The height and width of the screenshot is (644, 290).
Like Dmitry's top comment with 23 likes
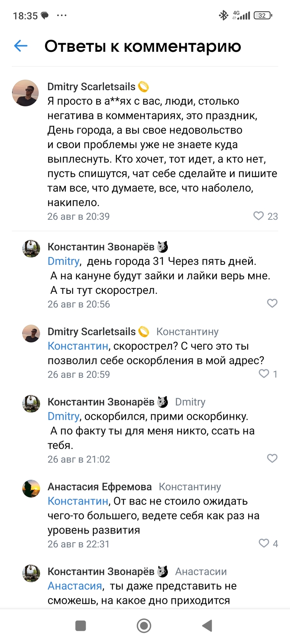point(259,216)
